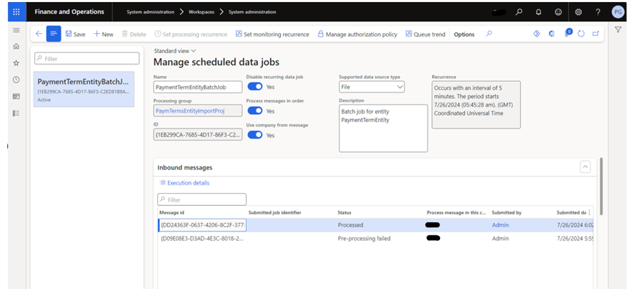Viewport: 644px width, 289px height.
Task: Open the Options menu tab
Action: pyautogui.click(x=464, y=35)
